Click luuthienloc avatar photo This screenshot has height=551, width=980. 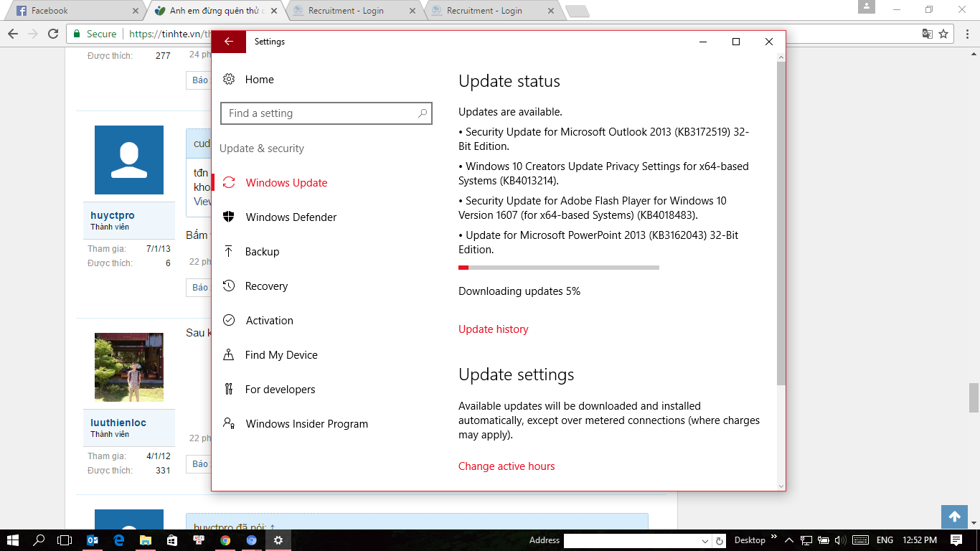click(129, 367)
